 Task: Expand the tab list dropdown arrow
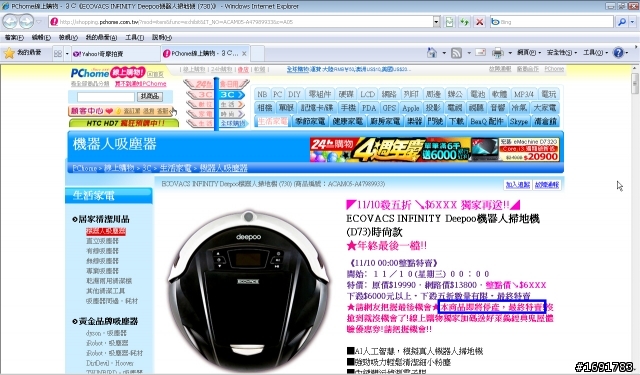pos(67,53)
